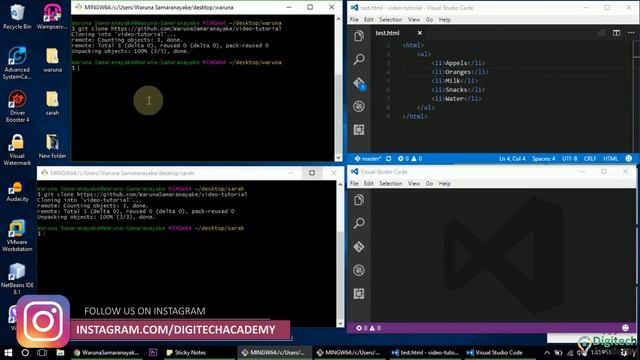Open Source Control in top VS Code window
640x360 pixels.
[359, 83]
